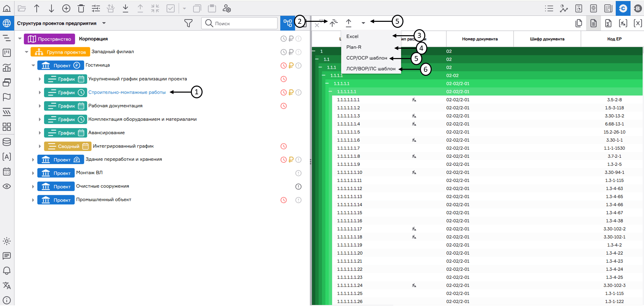Image resolution: width=644 pixels, height=306 pixels.
Task: Collapse the Гостиница project node
Action: (33, 65)
